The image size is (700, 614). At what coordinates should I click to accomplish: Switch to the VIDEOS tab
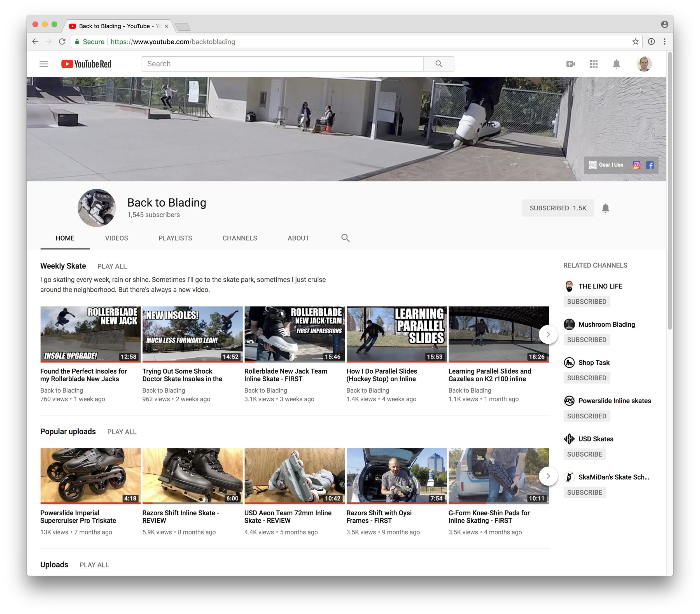[116, 238]
